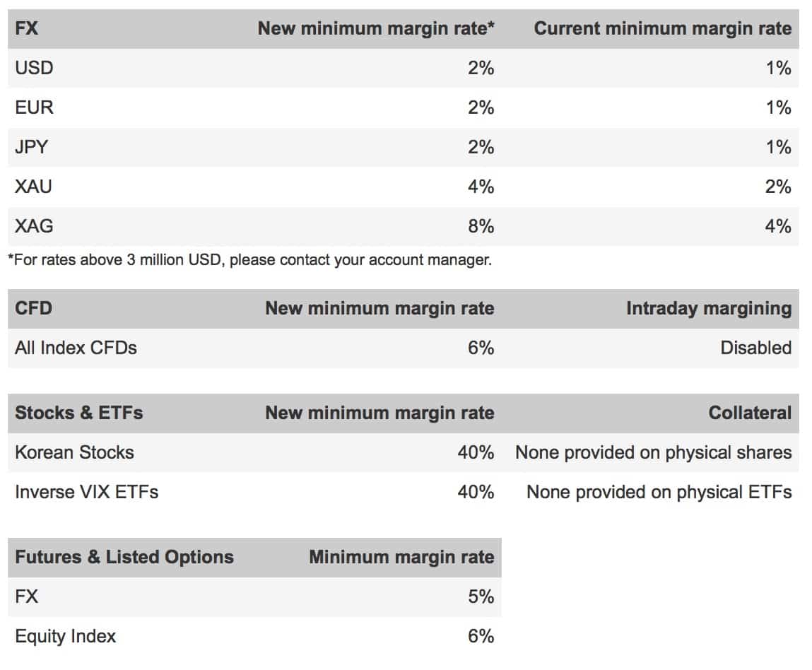This screenshot has width=812, height=670.
Task: Click XAU's current minimum margin rate of 2%
Action: [777, 187]
